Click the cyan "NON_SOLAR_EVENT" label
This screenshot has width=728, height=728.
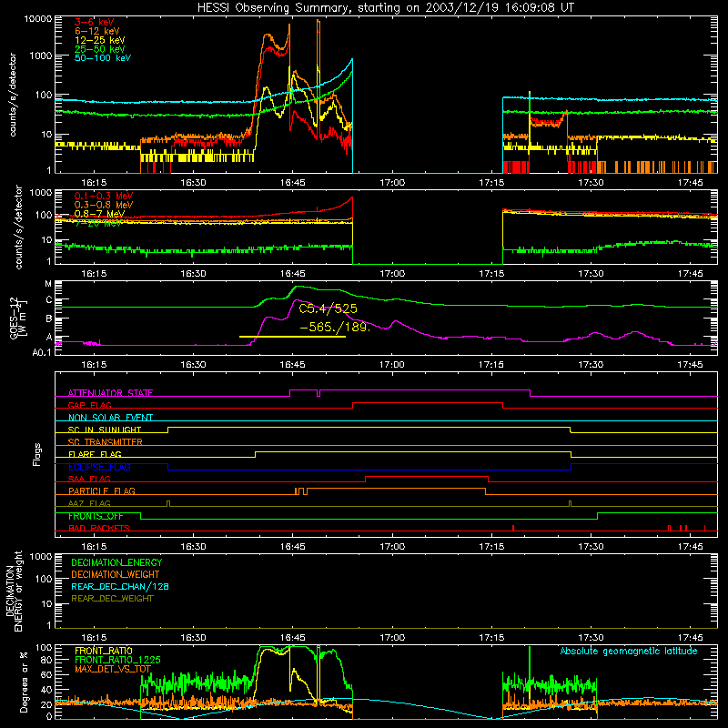[x=110, y=418]
